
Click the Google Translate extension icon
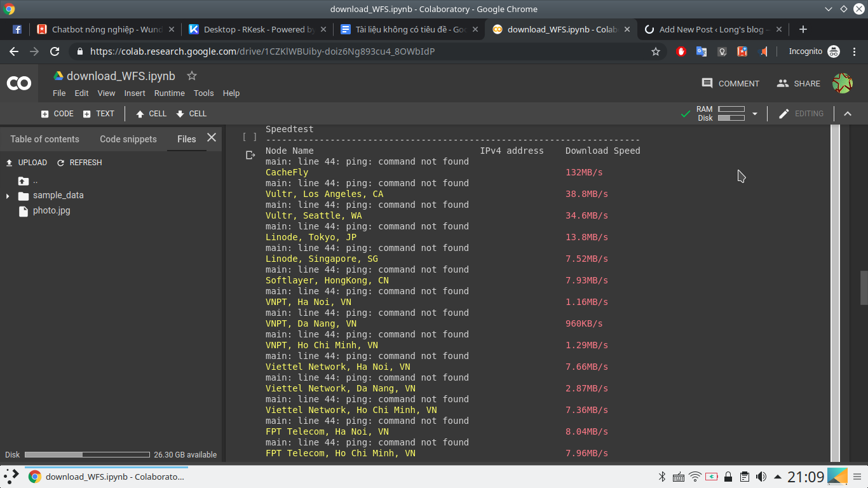pyautogui.click(x=702, y=51)
